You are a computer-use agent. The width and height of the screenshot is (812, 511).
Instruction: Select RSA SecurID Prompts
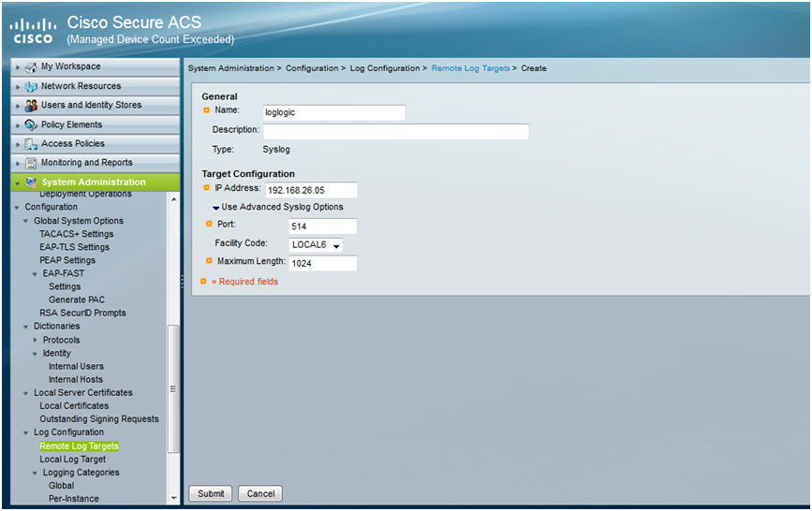click(82, 314)
